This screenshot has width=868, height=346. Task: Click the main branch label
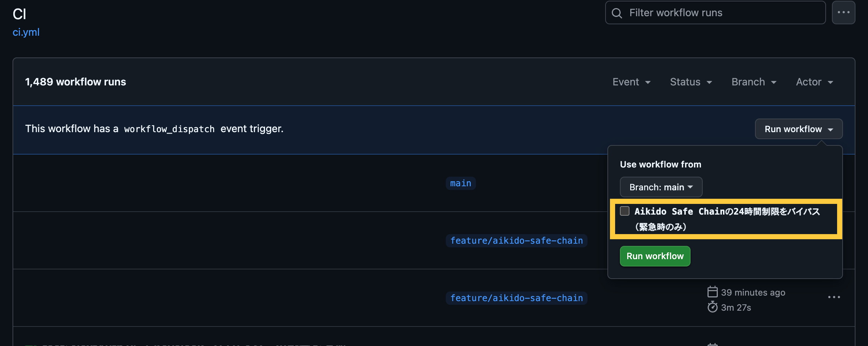click(x=461, y=183)
